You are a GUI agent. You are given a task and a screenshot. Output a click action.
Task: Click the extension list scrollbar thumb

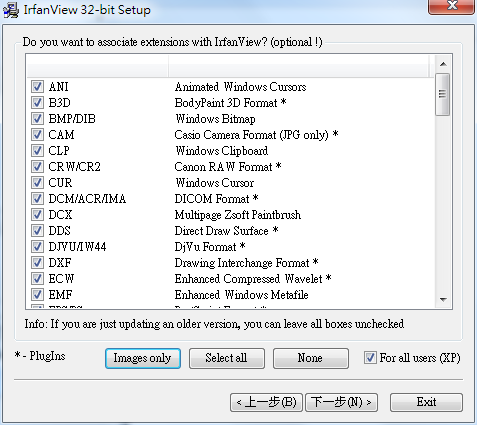tap(443, 95)
